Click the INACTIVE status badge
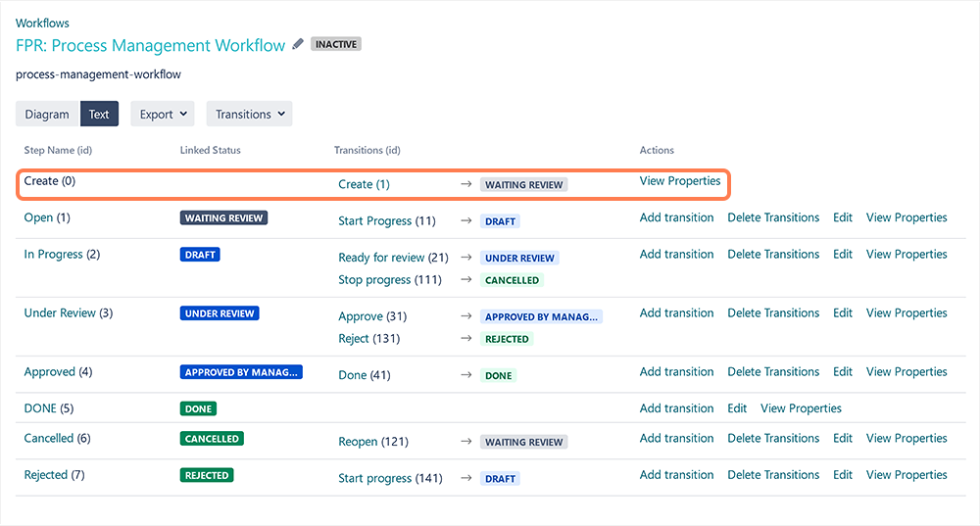Screen dimensions: 980x526 (336, 44)
